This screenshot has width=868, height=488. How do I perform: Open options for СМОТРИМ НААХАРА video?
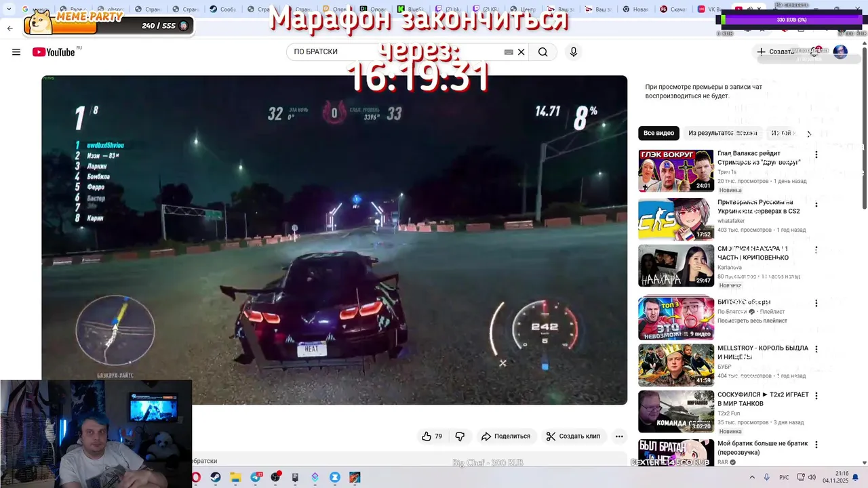pyautogui.click(x=816, y=249)
